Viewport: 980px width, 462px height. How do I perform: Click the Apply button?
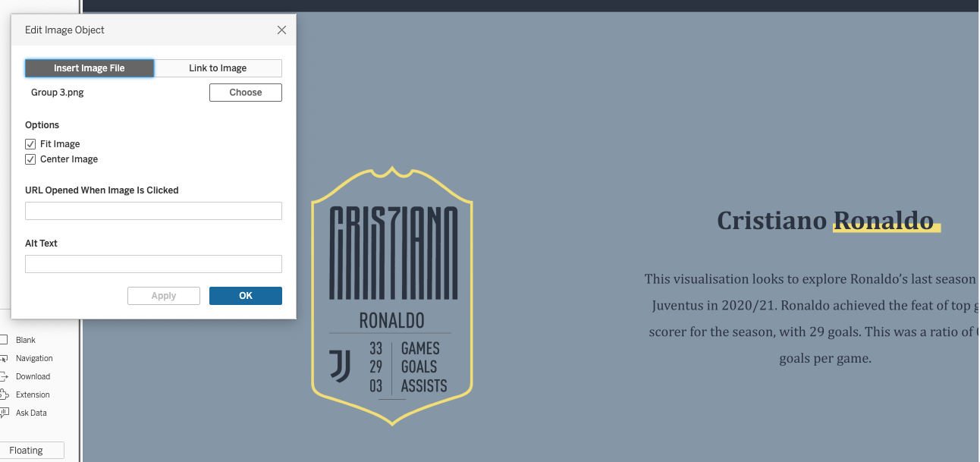[x=164, y=296]
